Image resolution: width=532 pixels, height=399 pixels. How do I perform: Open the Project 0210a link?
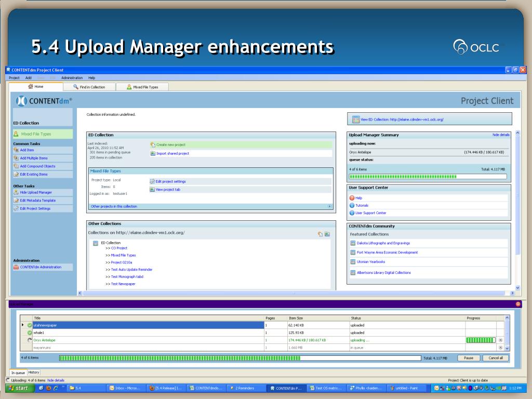[122, 262]
